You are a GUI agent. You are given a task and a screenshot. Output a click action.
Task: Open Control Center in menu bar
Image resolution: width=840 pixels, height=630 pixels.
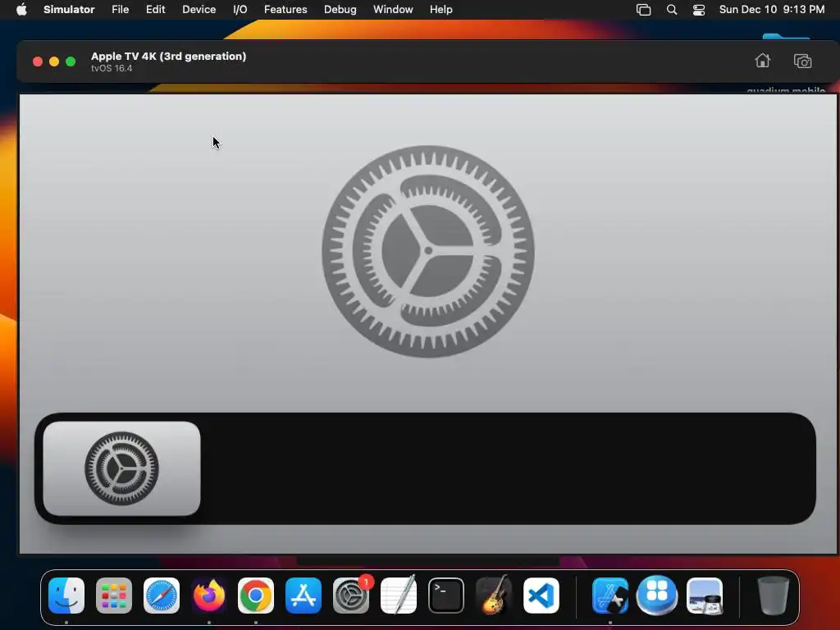[x=699, y=10]
